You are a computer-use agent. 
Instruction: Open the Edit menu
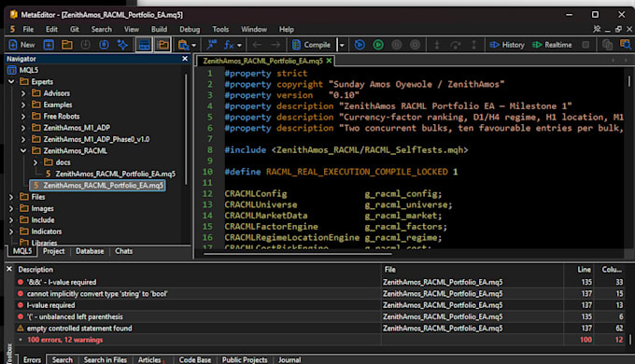pos(51,29)
